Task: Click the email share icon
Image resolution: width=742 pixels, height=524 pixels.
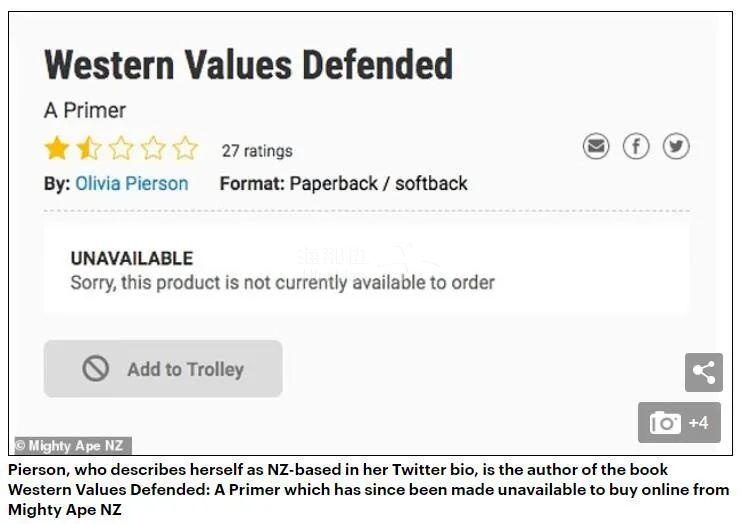Action: [596, 147]
